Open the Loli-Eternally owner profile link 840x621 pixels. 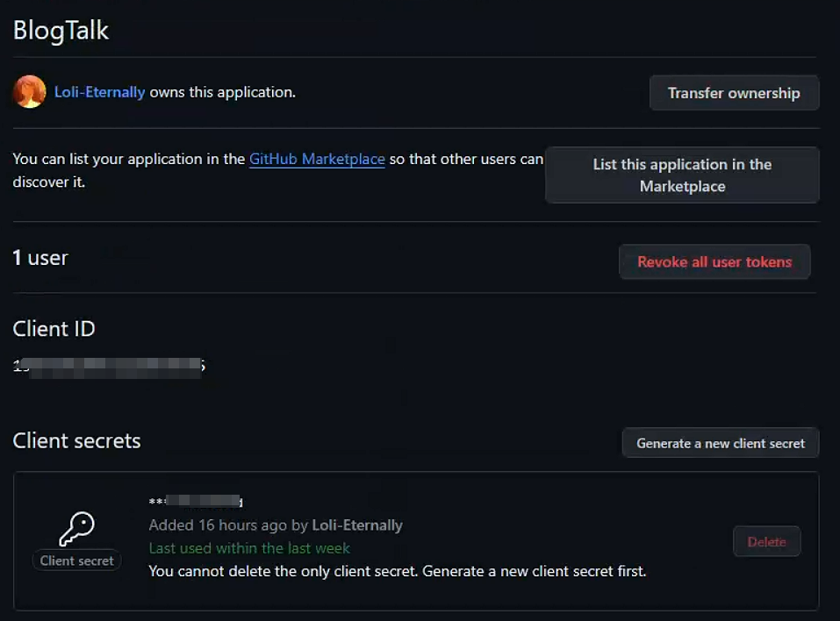coord(100,92)
